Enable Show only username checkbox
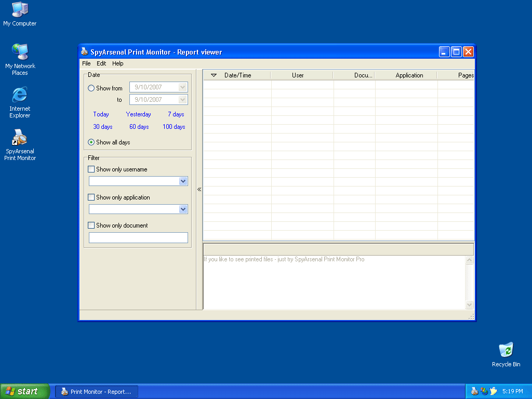The width and height of the screenshot is (532, 399). tap(91, 169)
